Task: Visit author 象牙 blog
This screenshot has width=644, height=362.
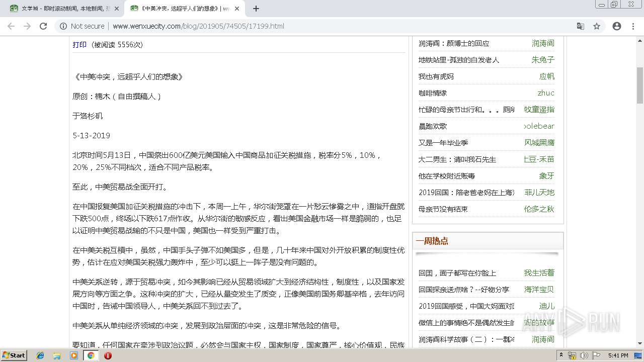Action: click(547, 176)
